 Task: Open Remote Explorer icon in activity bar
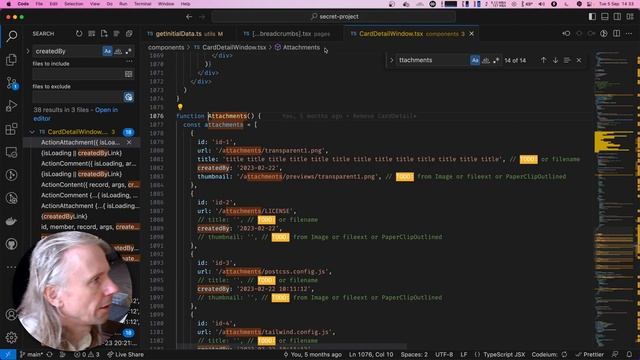(x=11, y=152)
